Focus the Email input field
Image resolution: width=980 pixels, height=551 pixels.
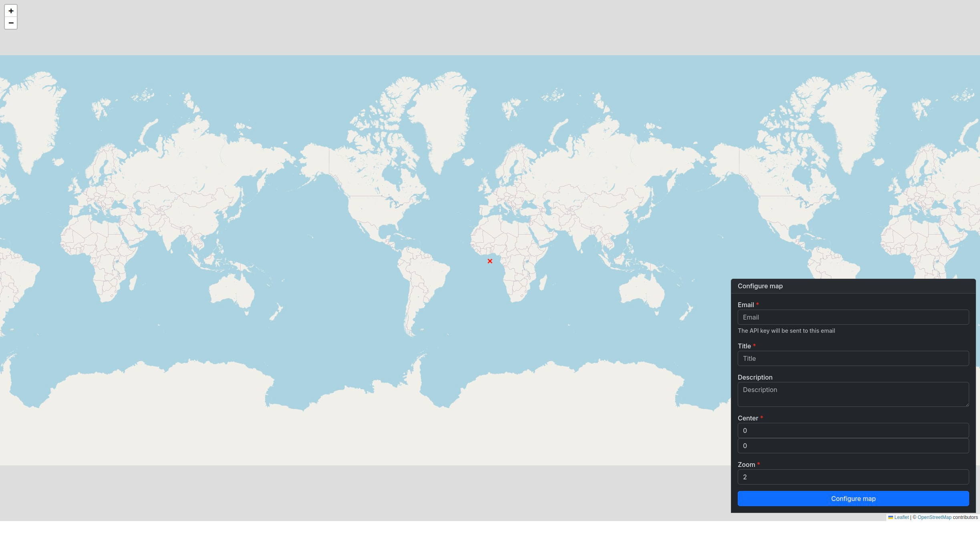click(853, 317)
